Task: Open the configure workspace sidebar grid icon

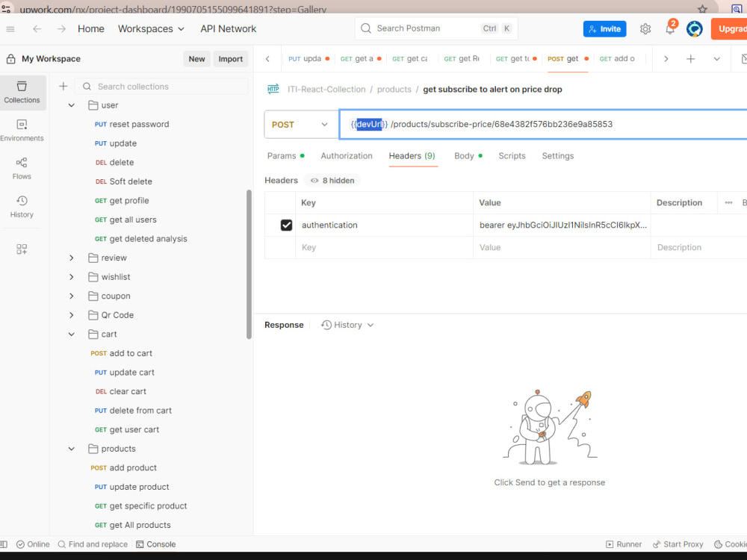Action: [22, 249]
